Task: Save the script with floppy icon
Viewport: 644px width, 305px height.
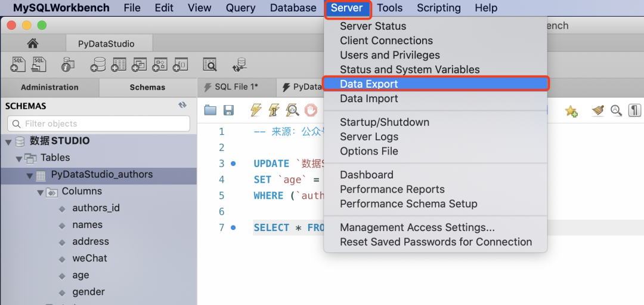Action: pos(228,110)
